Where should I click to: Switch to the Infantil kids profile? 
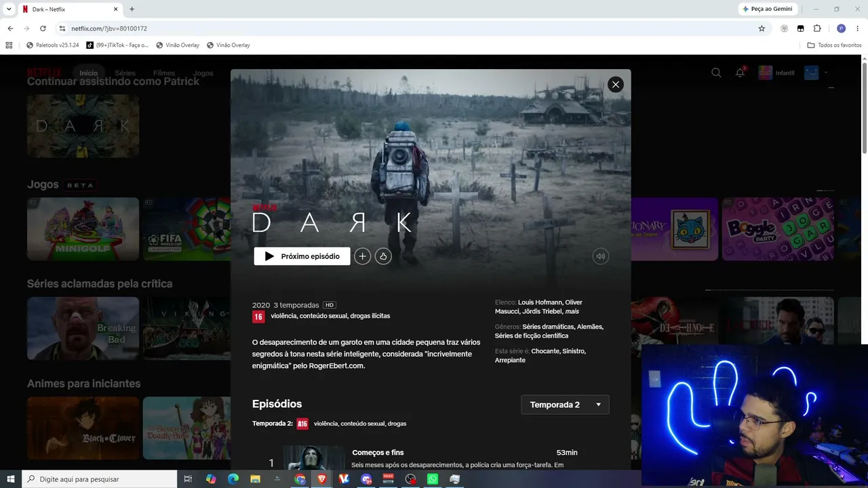click(x=776, y=73)
